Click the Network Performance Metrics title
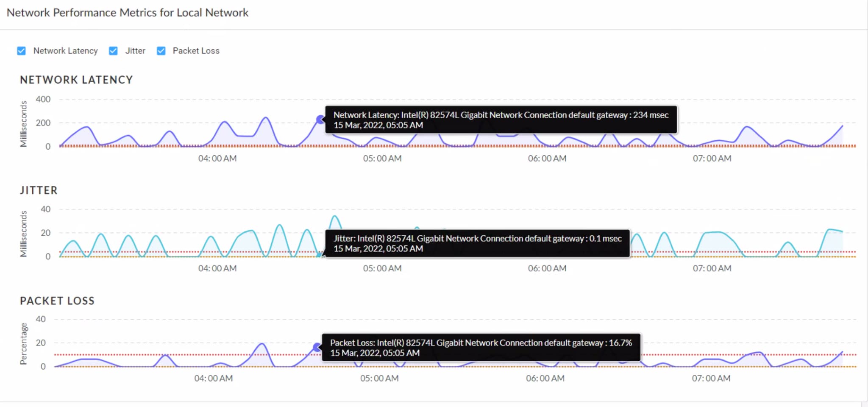Screen dimensions: 868x407 coord(128,13)
